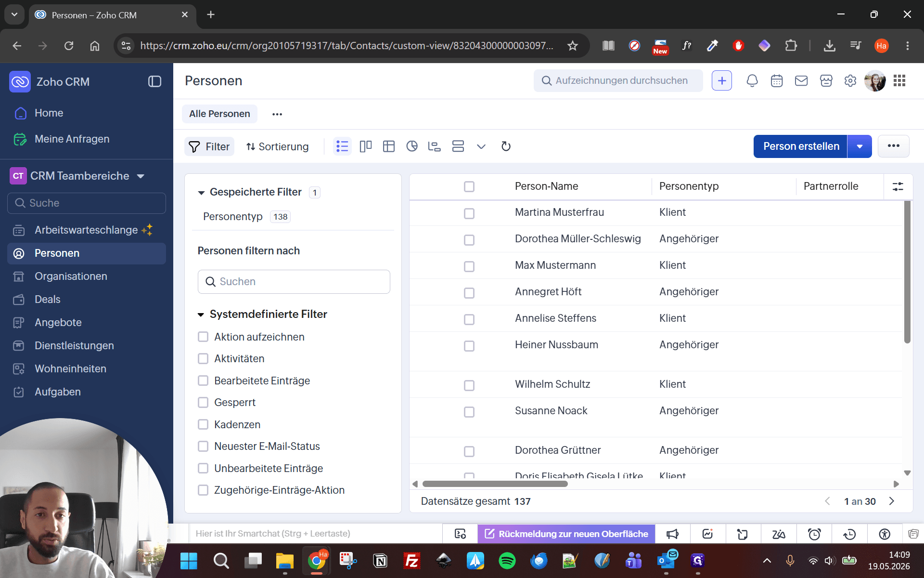Collapse the Gespeicherte Filter section
Viewport: 924px width, 578px height.
pyautogui.click(x=201, y=193)
